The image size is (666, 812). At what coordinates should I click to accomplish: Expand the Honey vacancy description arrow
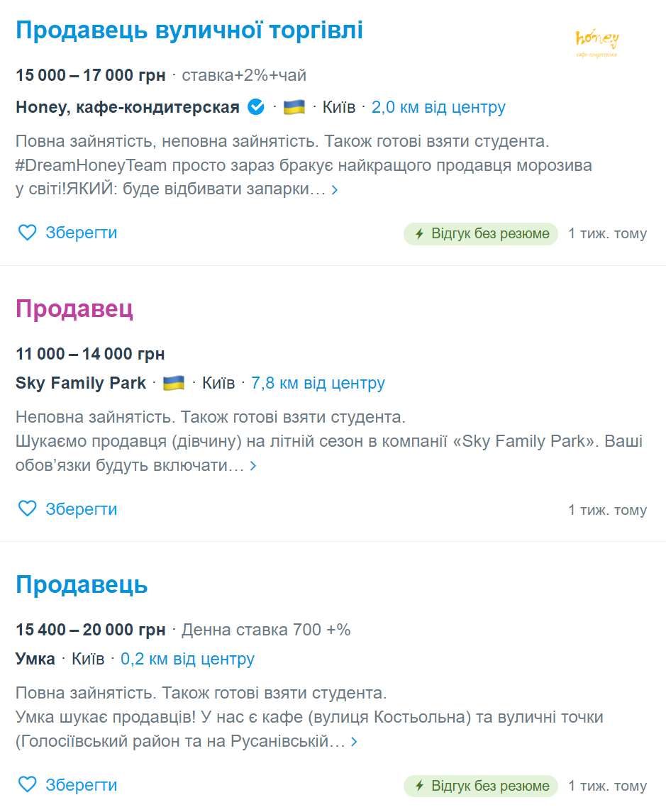[x=334, y=190]
